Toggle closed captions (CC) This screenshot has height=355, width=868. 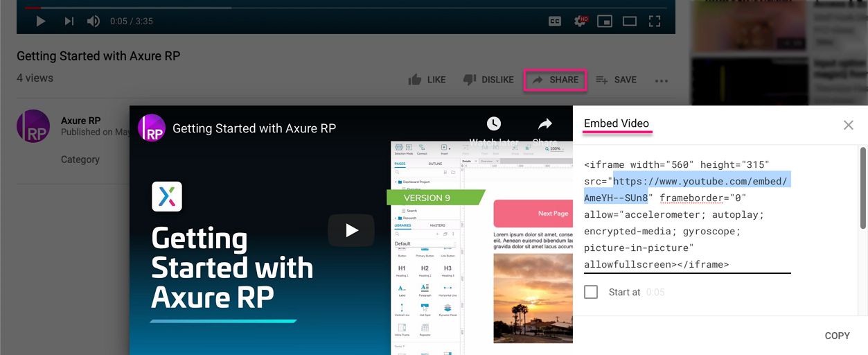(554, 21)
